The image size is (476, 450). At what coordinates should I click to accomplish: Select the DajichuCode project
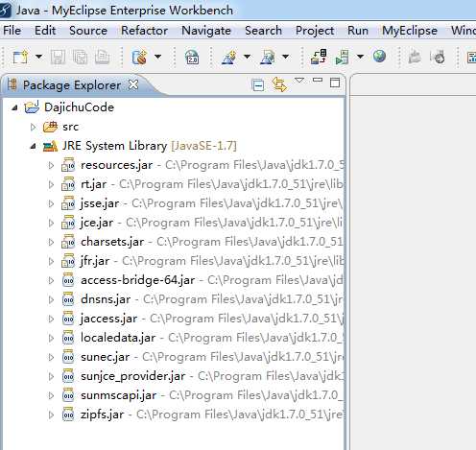[x=79, y=107]
